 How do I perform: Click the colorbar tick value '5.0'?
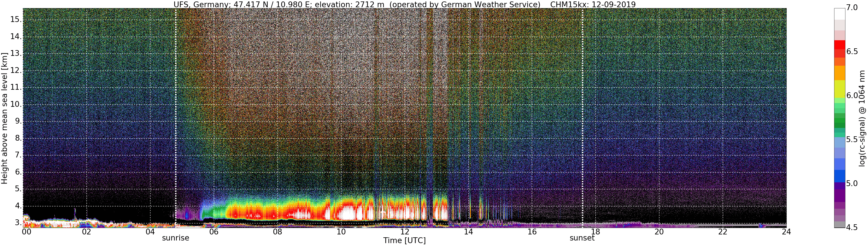[852, 184]
